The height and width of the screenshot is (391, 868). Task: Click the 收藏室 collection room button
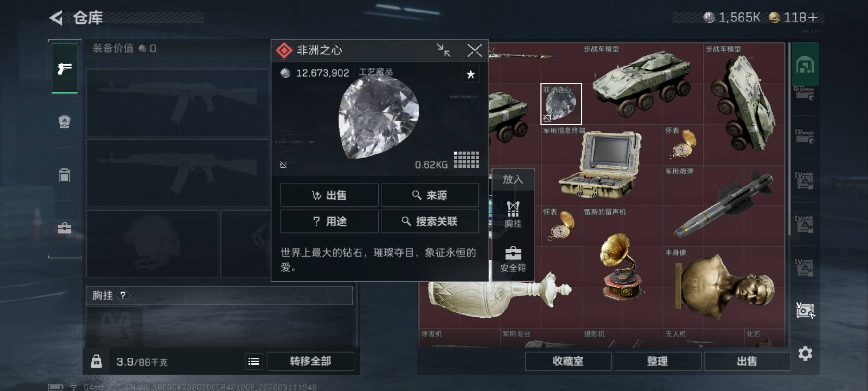tap(568, 361)
